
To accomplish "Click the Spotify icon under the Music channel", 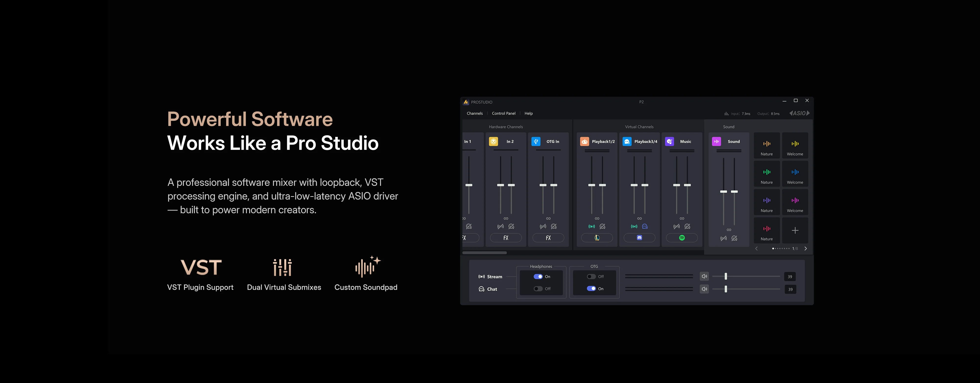I will pos(682,238).
